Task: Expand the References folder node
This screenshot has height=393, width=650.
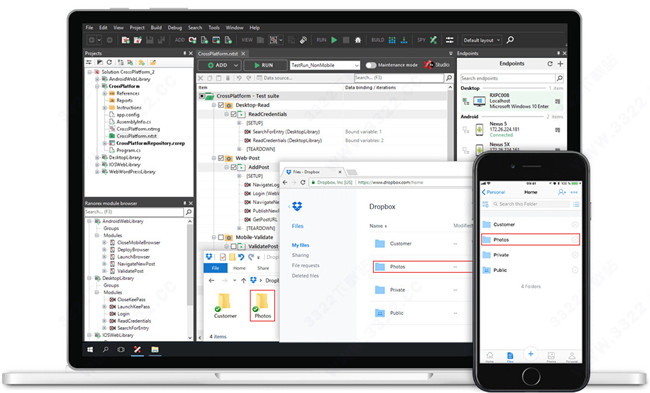Action: [104, 93]
